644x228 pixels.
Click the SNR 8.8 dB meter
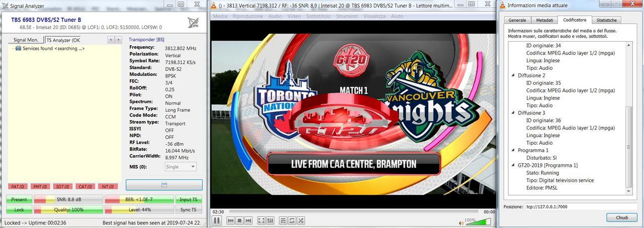point(68,199)
